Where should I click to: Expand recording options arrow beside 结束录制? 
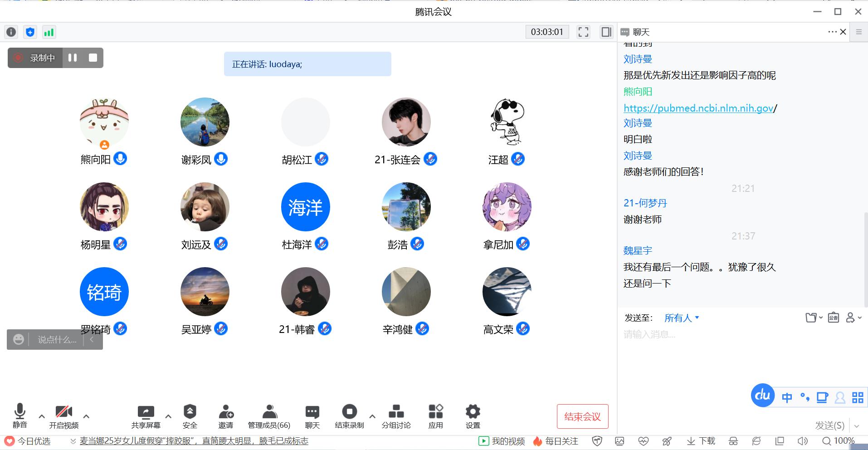click(372, 416)
